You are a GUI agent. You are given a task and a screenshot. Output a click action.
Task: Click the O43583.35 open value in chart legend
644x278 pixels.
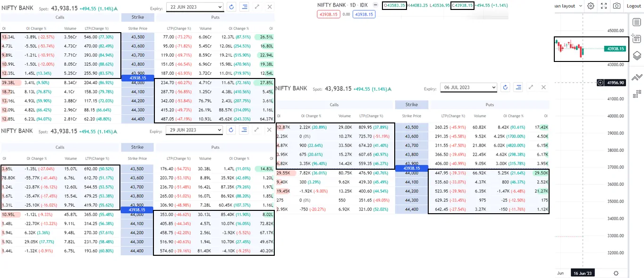(394, 5)
